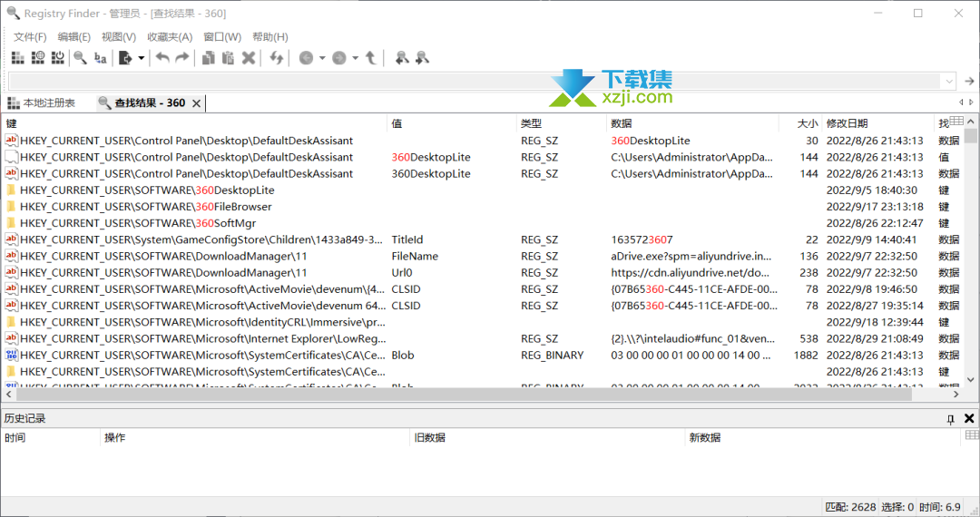Close the 查找结果 - 360 tab
The width and height of the screenshot is (980, 517).
(196, 103)
